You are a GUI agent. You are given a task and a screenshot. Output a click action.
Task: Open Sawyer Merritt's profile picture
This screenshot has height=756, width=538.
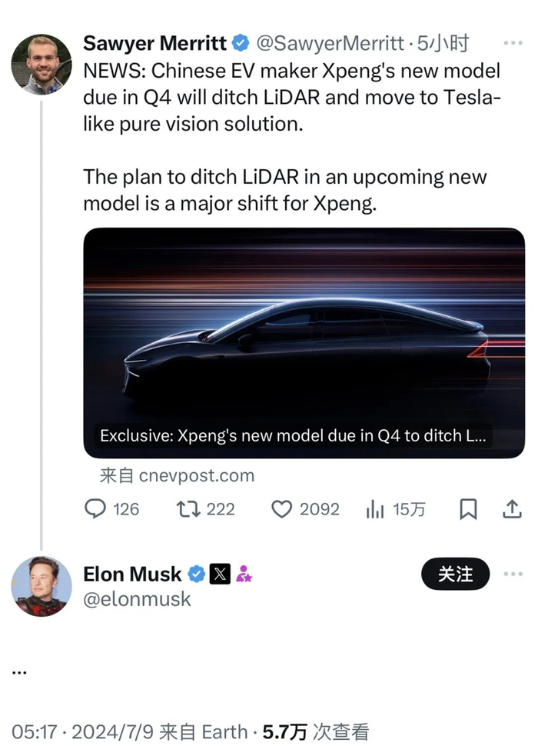click(x=41, y=64)
